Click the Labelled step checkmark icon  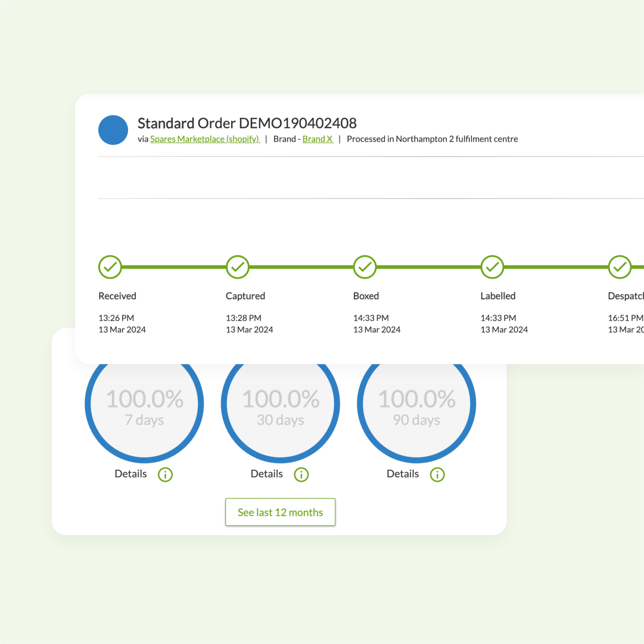pyautogui.click(x=492, y=267)
